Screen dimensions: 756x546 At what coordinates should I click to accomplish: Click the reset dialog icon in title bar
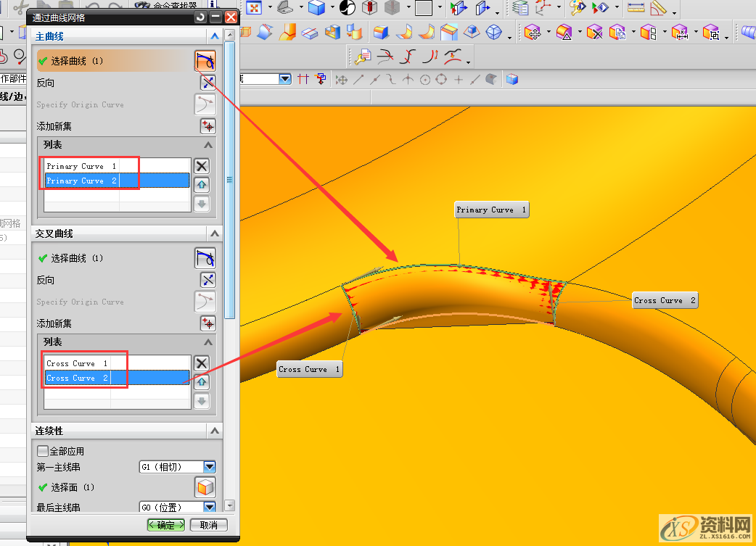pos(200,17)
